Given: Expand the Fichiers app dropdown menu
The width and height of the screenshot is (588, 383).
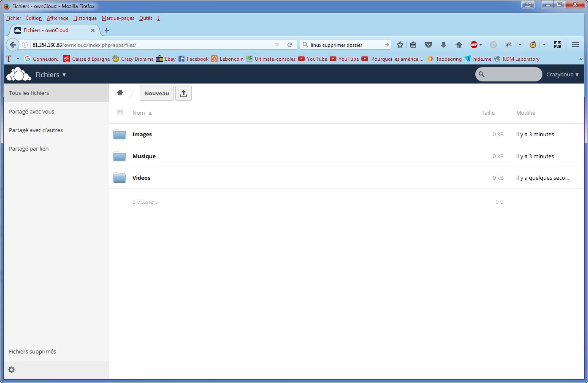Looking at the screenshot, I should 51,75.
